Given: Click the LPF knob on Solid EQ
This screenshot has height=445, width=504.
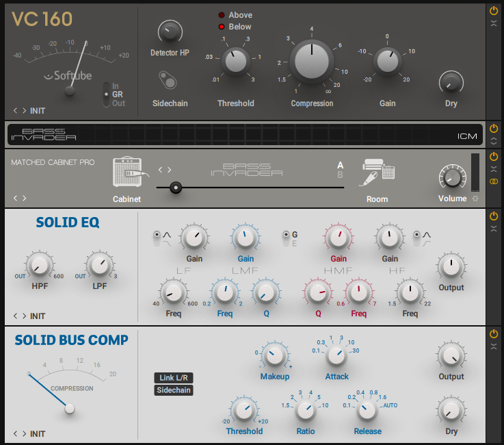Looking at the screenshot, I should 100,266.
